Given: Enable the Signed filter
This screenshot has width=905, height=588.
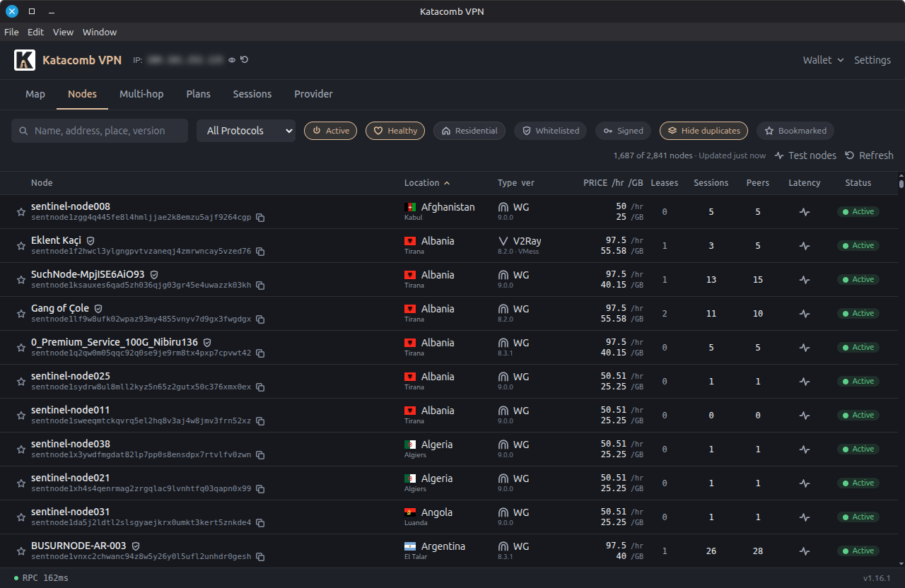Looking at the screenshot, I should (623, 131).
